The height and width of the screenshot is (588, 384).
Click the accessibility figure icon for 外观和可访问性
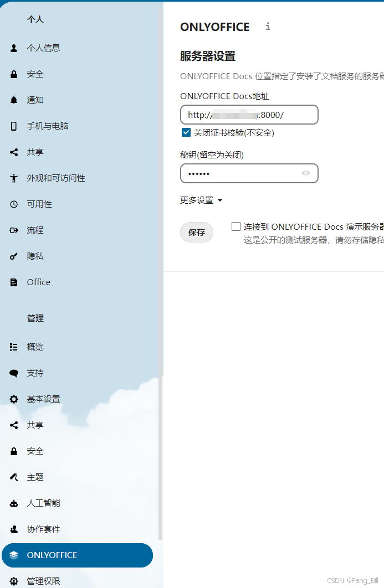pos(14,178)
